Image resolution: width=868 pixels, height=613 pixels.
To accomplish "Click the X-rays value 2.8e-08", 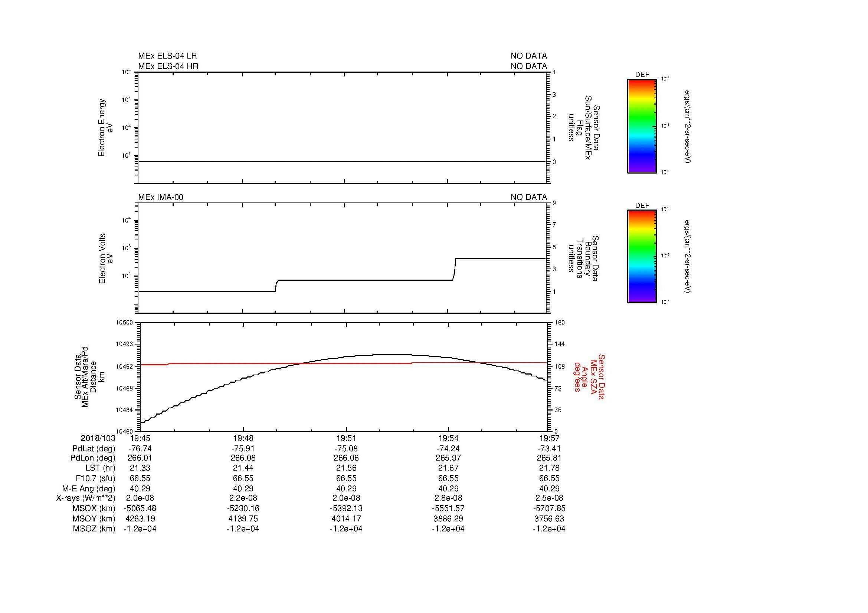I will pos(448,498).
